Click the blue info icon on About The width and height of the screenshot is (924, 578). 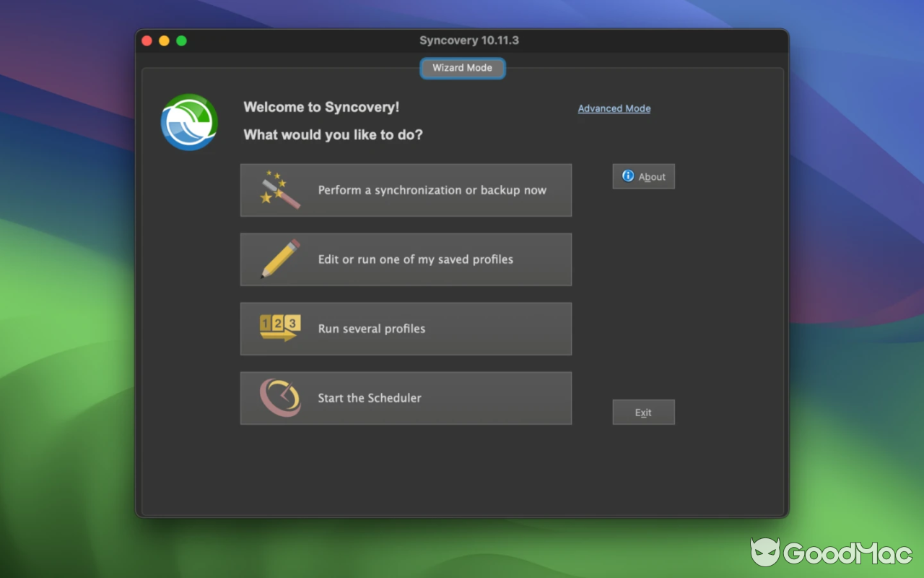[x=627, y=176]
